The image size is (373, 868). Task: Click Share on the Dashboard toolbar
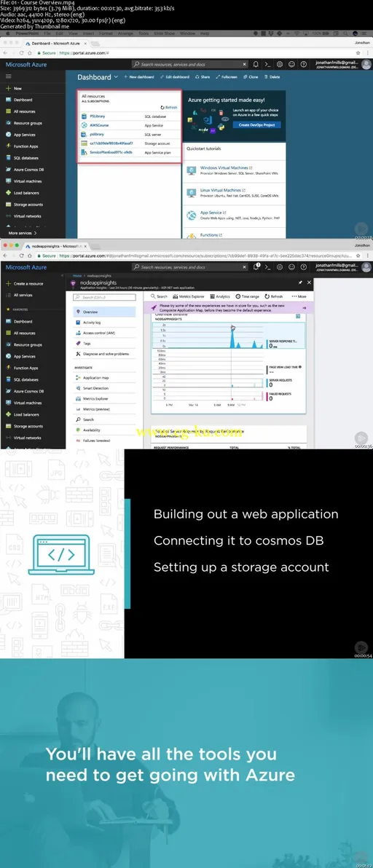(203, 77)
